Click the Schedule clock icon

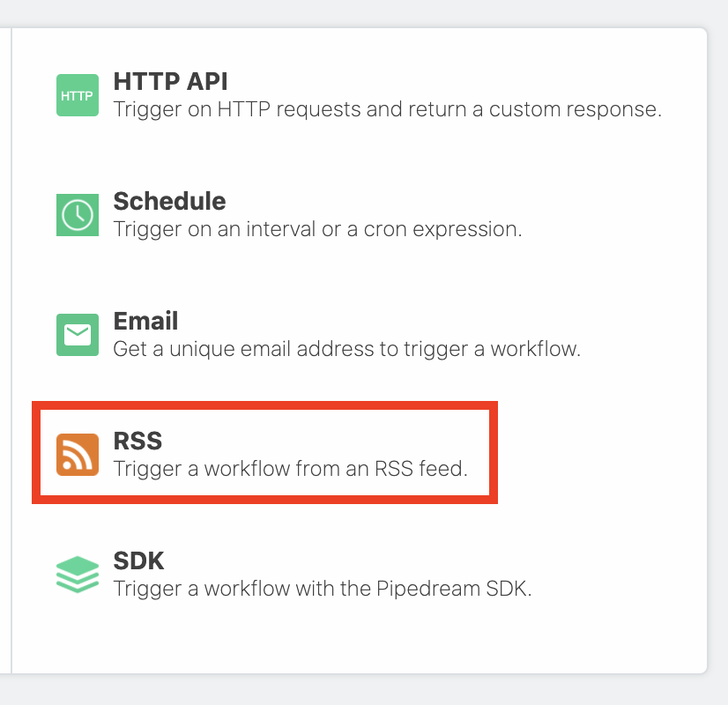coord(77,214)
